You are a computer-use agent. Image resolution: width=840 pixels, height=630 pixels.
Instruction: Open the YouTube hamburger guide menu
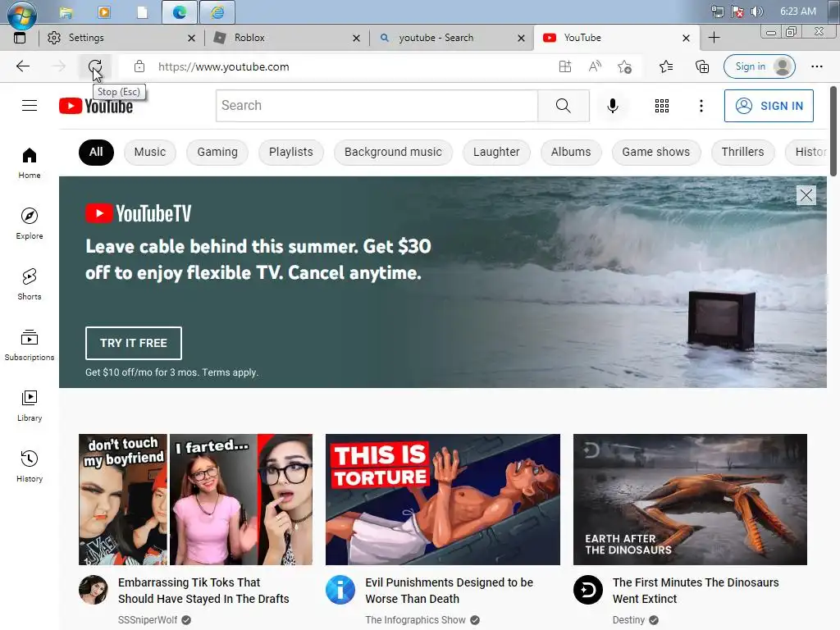point(30,106)
